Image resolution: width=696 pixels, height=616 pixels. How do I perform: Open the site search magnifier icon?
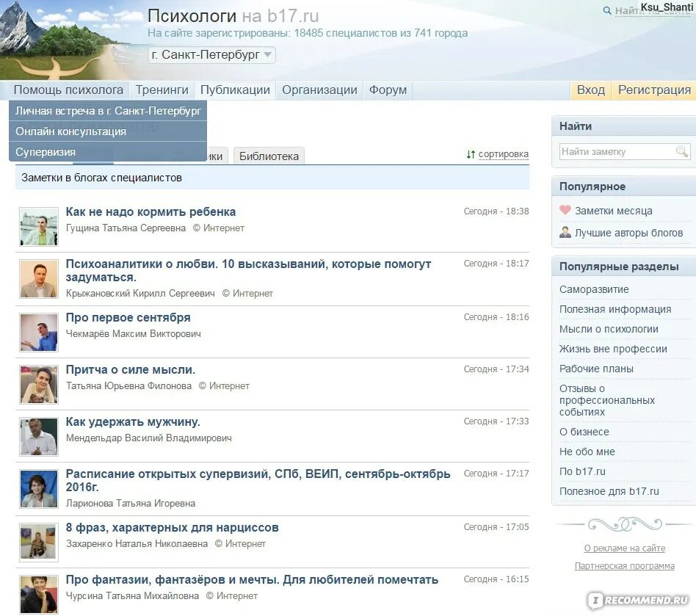coord(606,10)
